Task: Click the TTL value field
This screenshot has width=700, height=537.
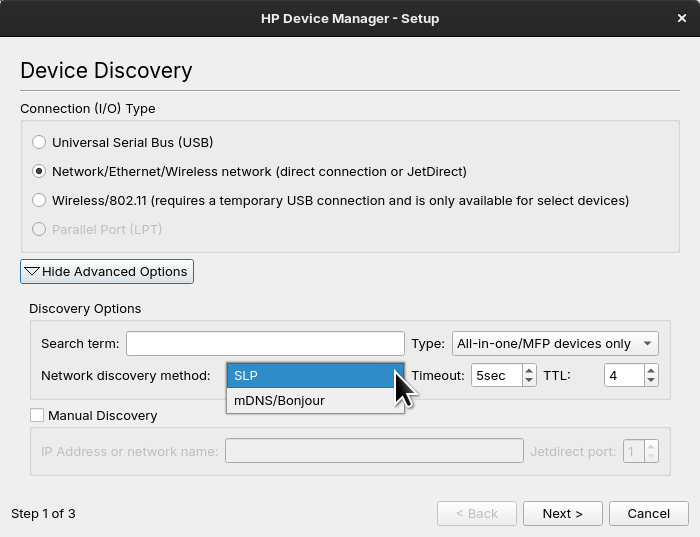Action: [x=625, y=375]
